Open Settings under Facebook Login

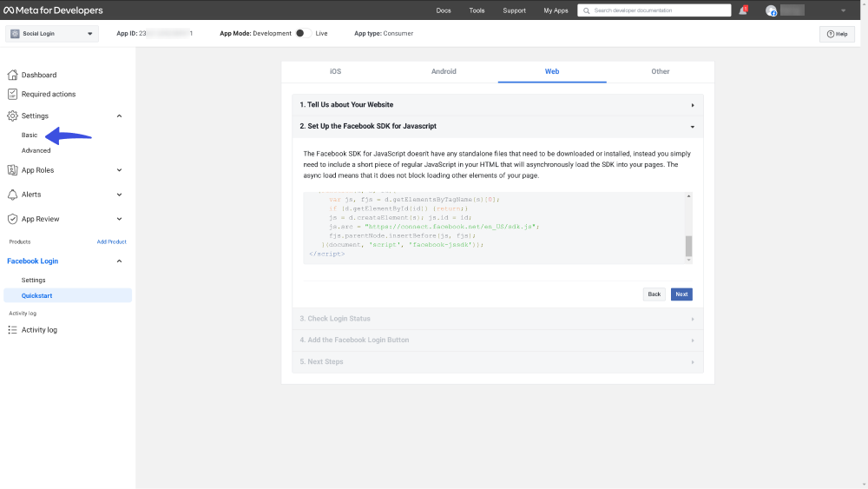tap(33, 281)
